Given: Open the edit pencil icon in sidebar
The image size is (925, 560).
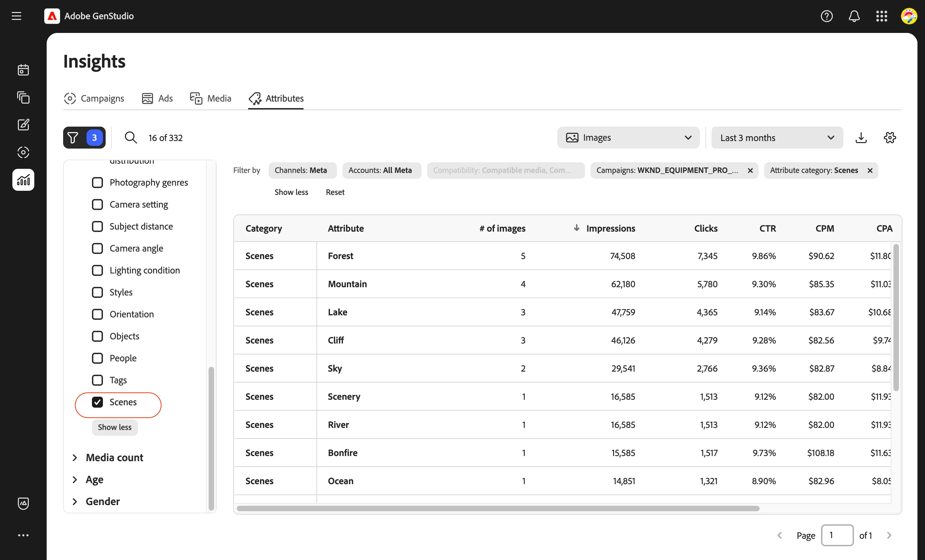Looking at the screenshot, I should tap(23, 125).
